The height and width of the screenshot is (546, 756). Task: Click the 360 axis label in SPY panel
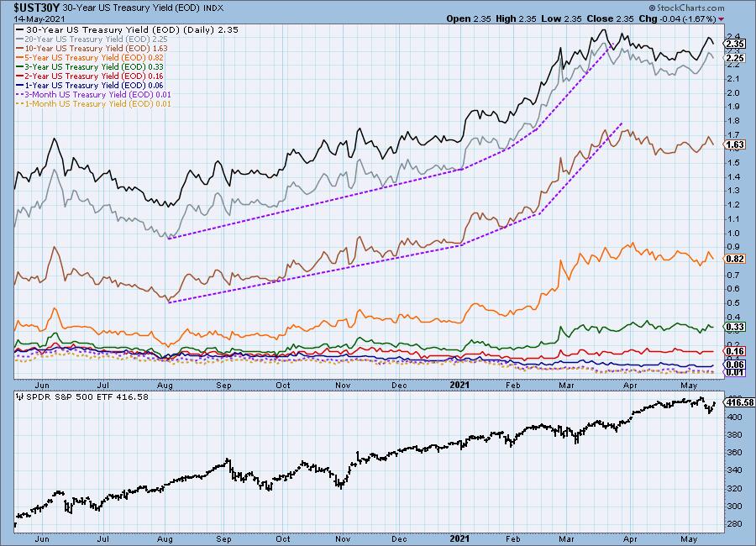point(734,453)
